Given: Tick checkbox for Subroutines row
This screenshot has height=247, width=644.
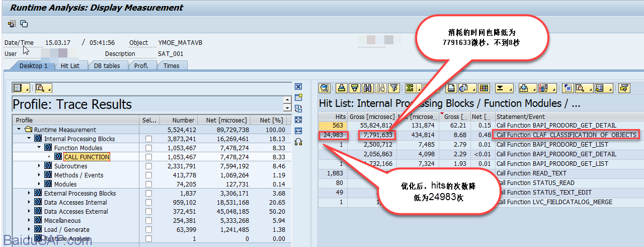Looking at the screenshot, I should click(149, 166).
